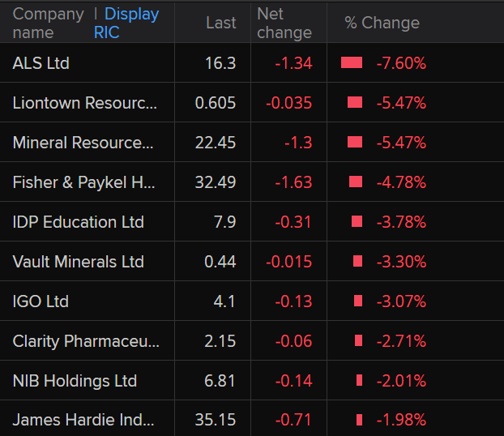Sort by Company name column header
The width and height of the screenshot is (504, 436).
click(48, 23)
